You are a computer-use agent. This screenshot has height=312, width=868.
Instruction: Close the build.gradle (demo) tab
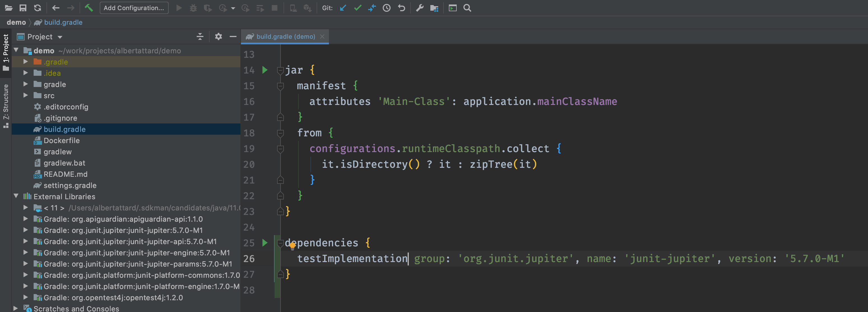pos(322,36)
